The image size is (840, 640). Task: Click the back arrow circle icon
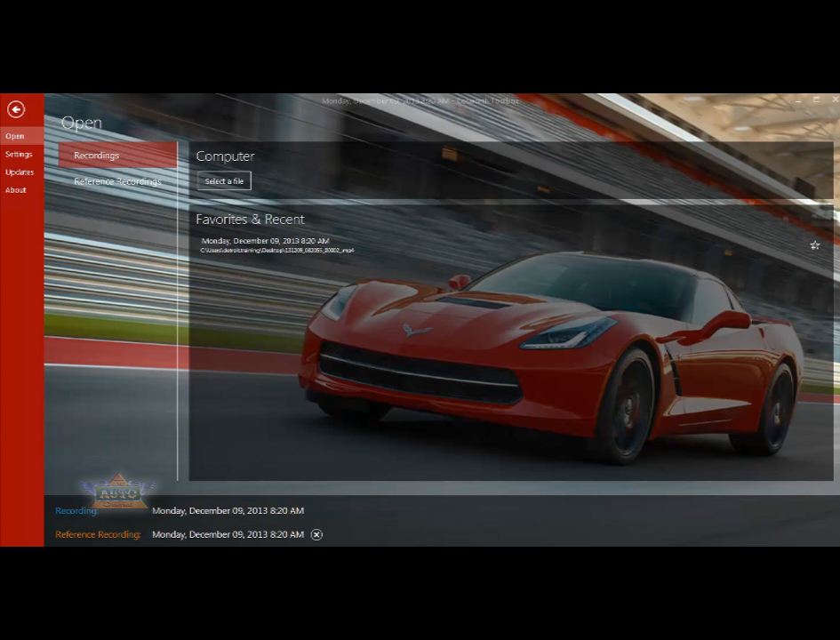[x=16, y=109]
